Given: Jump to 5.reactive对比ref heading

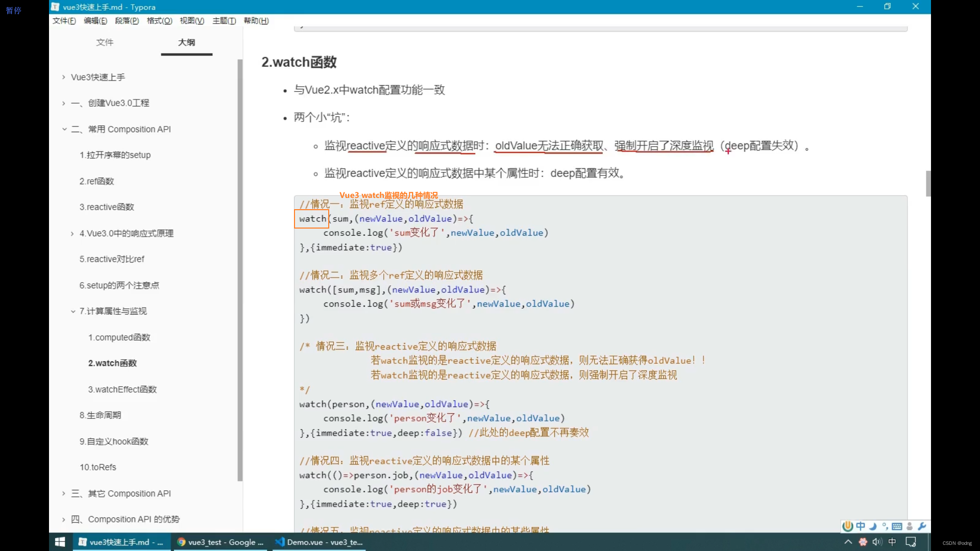Looking at the screenshot, I should (x=112, y=259).
